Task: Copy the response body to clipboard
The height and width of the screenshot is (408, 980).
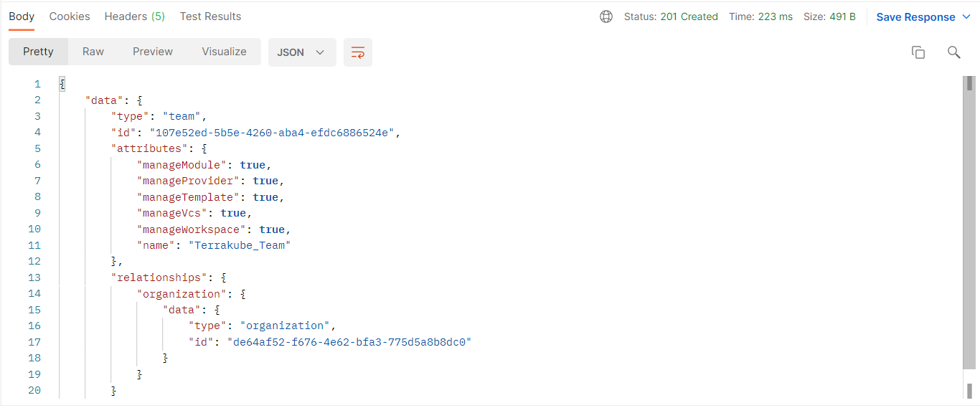Action: (x=918, y=52)
